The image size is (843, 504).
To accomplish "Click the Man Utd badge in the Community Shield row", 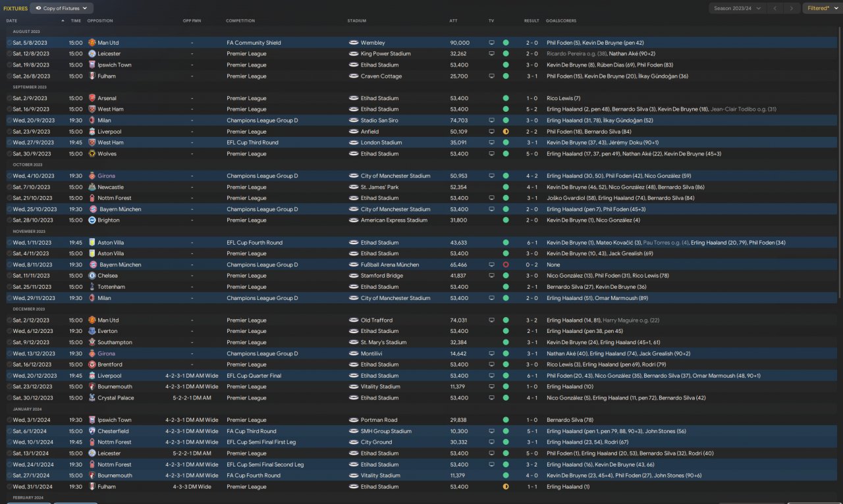I will 92,43.
